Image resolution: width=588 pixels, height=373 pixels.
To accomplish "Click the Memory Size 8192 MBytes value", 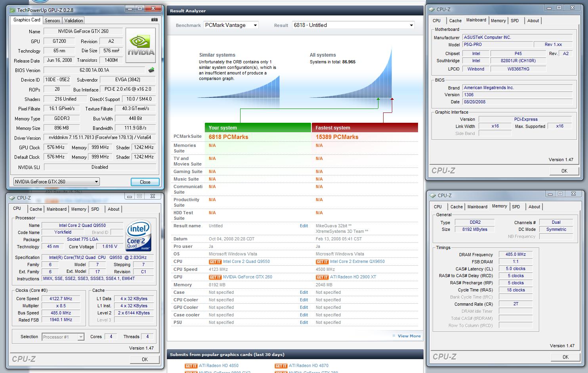I will pyautogui.click(x=475, y=230).
